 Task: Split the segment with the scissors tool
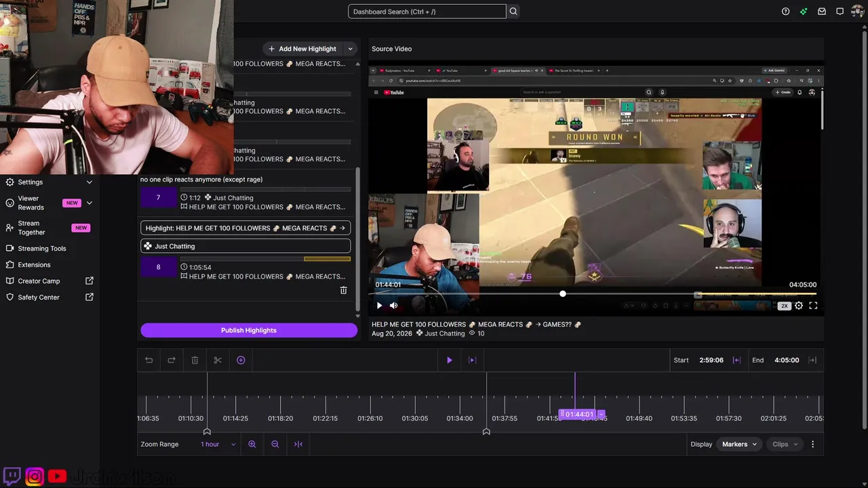(218, 360)
